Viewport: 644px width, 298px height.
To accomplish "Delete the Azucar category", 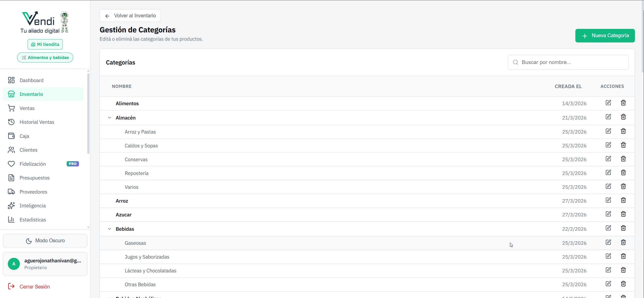I will 623,214.
